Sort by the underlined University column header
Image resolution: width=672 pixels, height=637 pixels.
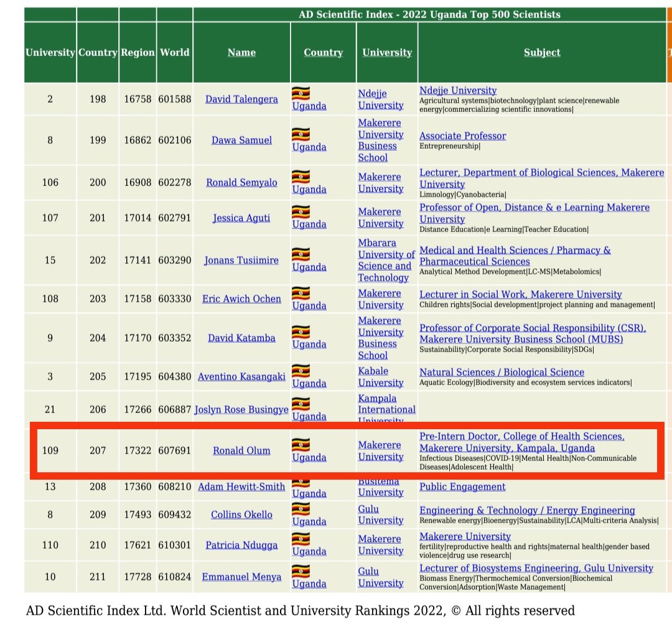387,52
